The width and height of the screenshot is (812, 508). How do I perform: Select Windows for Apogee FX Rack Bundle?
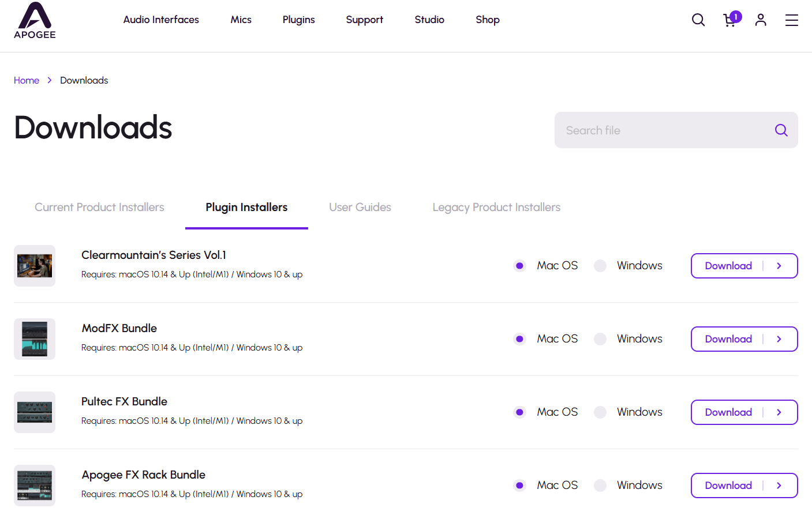[x=600, y=486]
